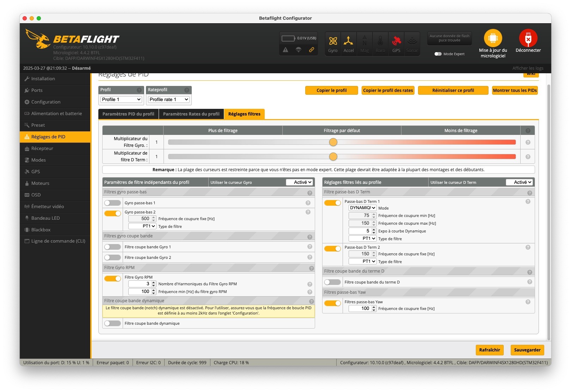Enable Gyro passe-bas 1 filter

(x=112, y=203)
